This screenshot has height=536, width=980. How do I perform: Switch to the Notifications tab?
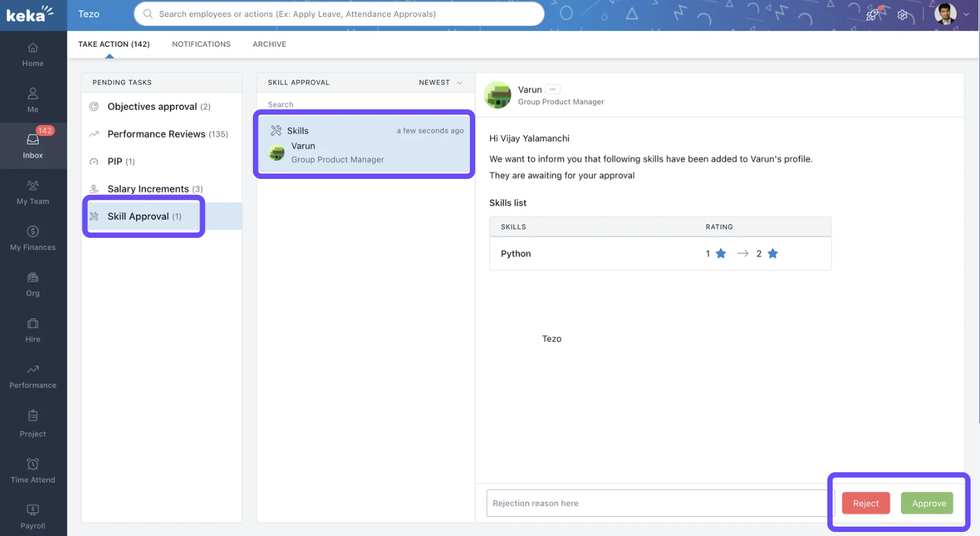[201, 44]
